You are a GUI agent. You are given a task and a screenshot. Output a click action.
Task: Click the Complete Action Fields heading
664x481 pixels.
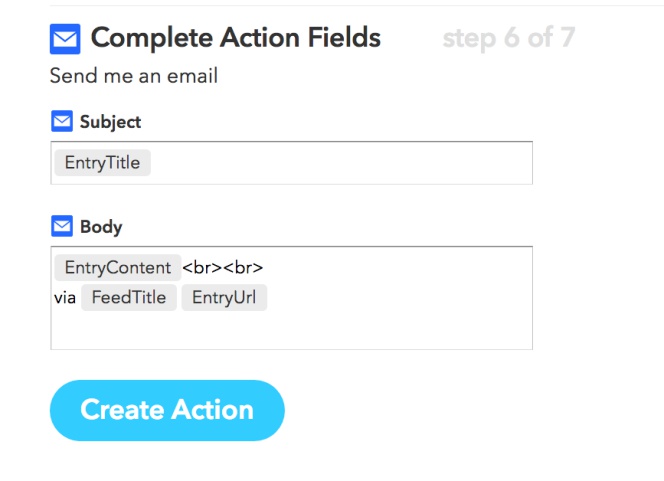(236, 38)
